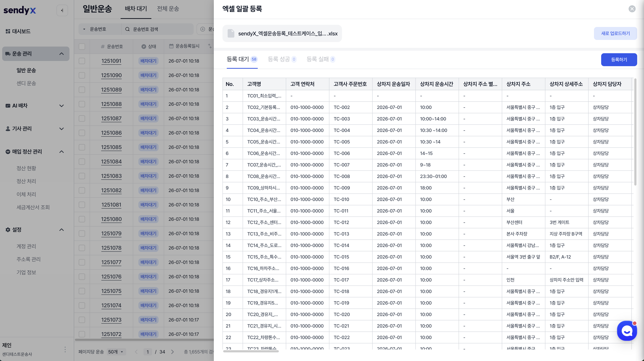644x361 pixels.
Task: Check the row for shipment 1251089
Action: coord(82,90)
